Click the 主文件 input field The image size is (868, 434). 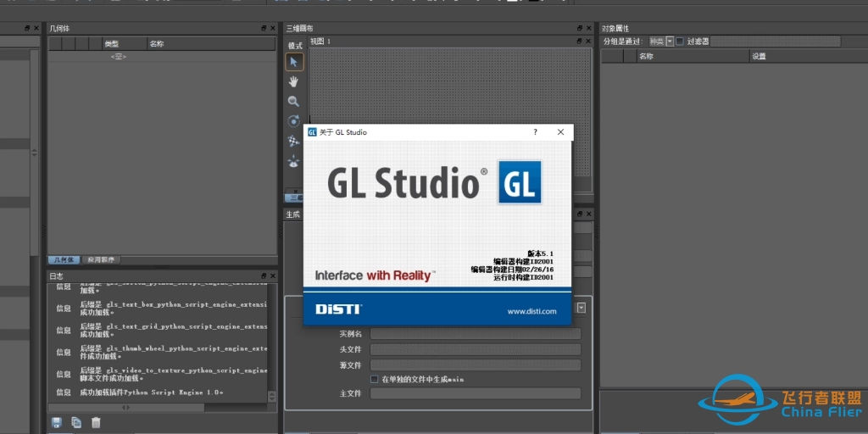tap(476, 393)
